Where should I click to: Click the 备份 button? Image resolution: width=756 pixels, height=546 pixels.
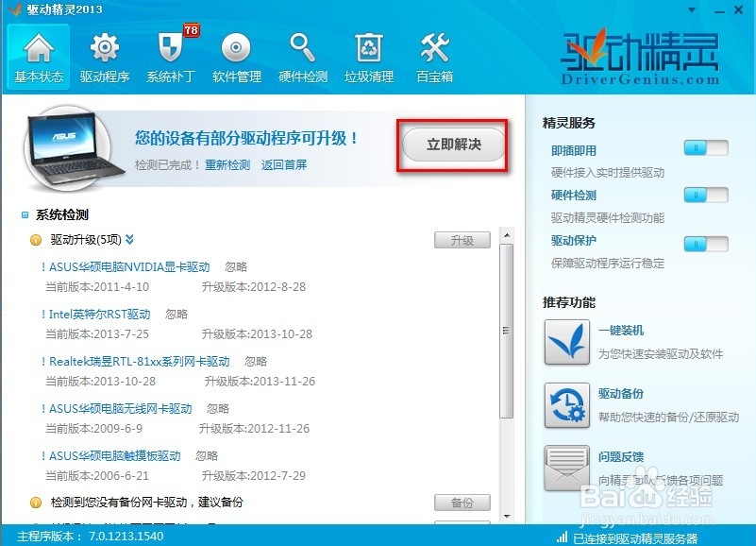[x=462, y=503]
